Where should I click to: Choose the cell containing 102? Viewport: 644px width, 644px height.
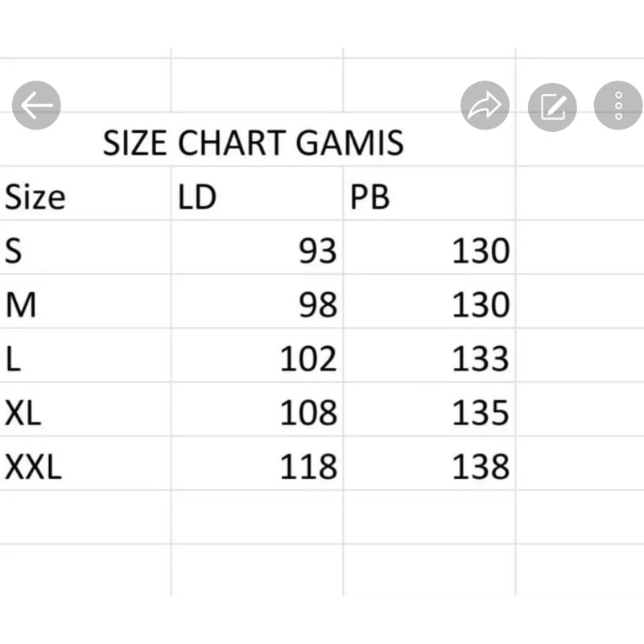tap(308, 359)
